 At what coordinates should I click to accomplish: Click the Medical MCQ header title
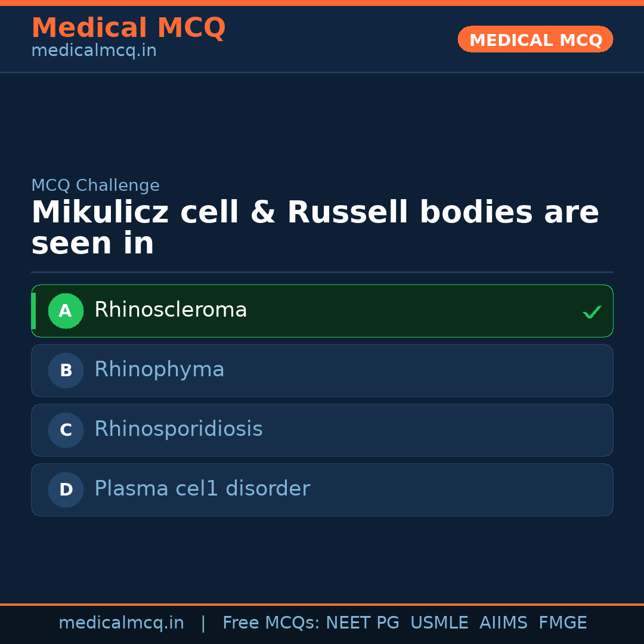[128, 28]
